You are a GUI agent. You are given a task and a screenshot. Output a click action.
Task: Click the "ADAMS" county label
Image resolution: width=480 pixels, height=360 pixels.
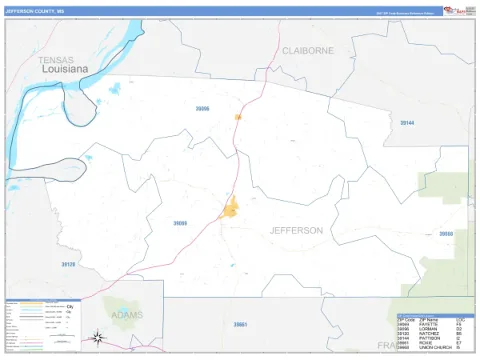click(x=127, y=315)
